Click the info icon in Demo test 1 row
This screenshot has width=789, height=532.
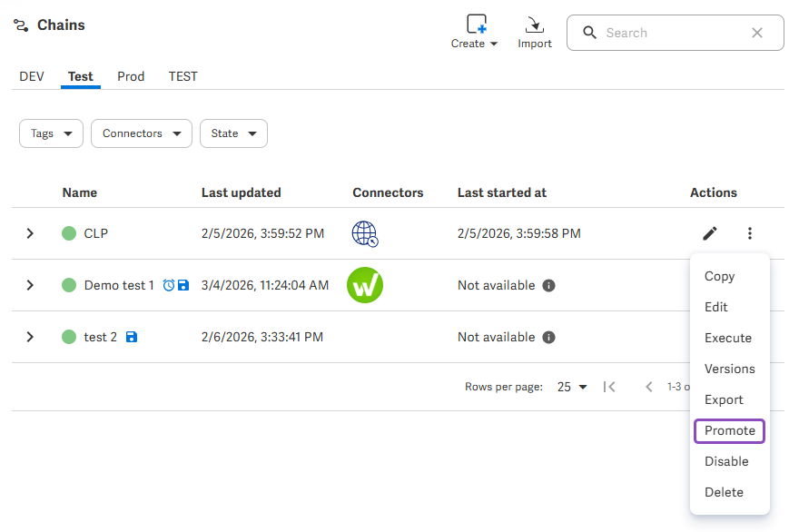click(549, 285)
